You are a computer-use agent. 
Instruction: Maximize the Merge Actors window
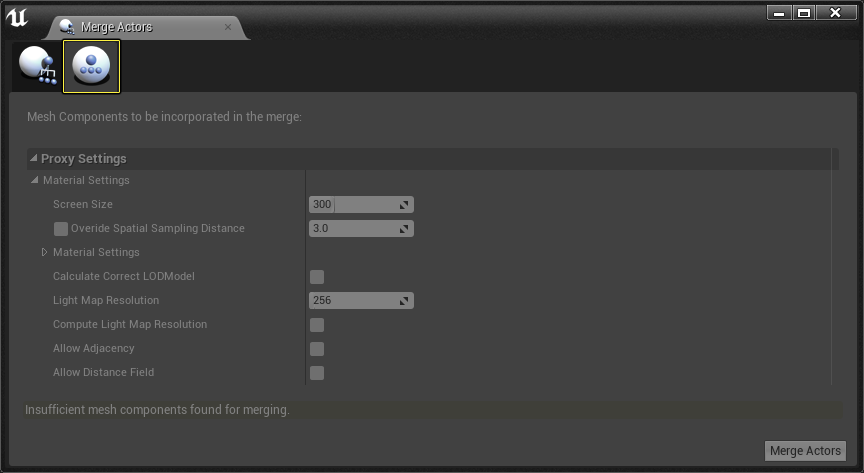(804, 13)
